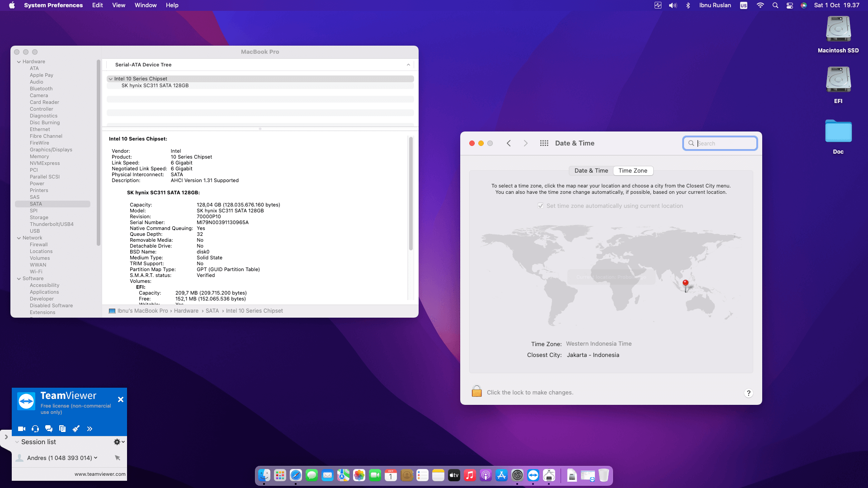The height and width of the screenshot is (488, 868).
Task: Toggle automatic time zone checkbox
Action: click(x=540, y=206)
